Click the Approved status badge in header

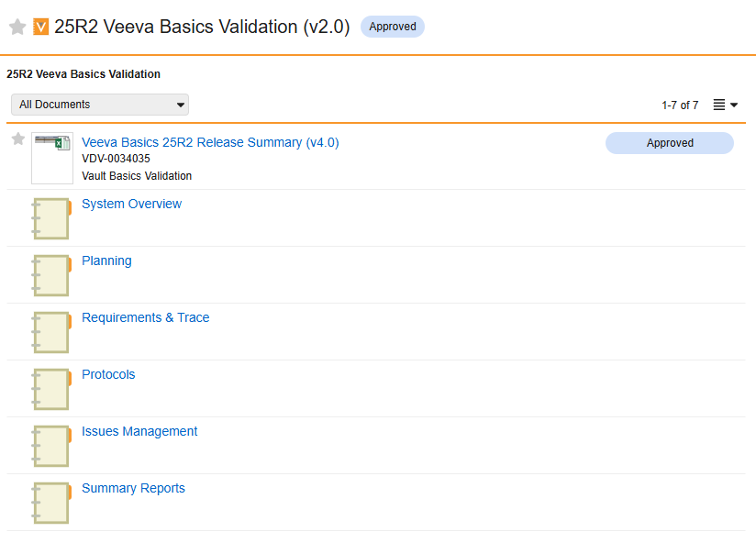(393, 27)
